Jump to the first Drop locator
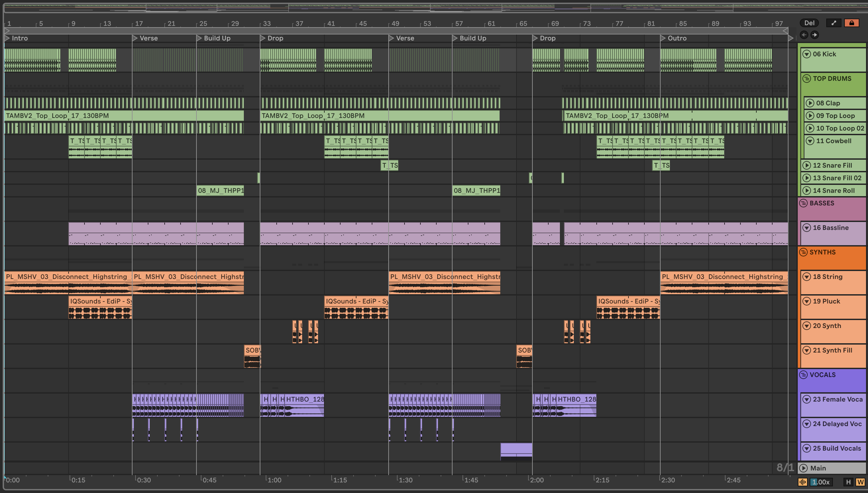 click(263, 38)
